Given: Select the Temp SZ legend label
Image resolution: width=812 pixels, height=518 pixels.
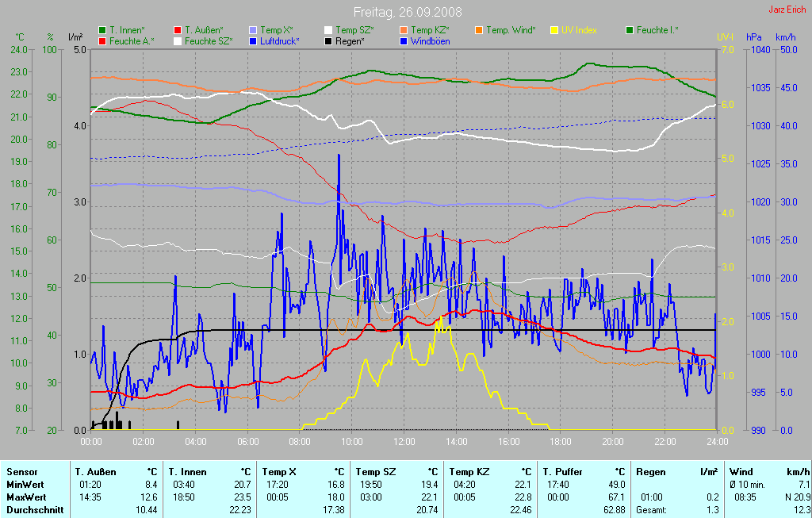Looking at the screenshot, I should [354, 30].
